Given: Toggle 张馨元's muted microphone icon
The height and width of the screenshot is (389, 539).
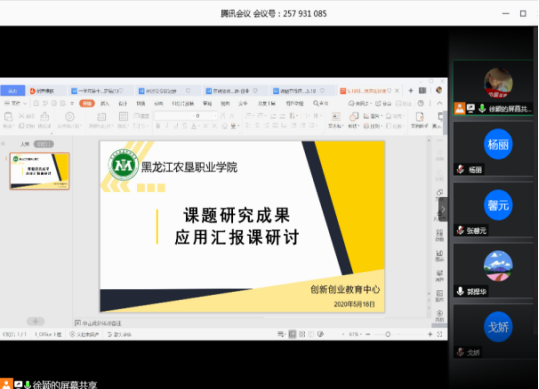Looking at the screenshot, I should [x=461, y=230].
